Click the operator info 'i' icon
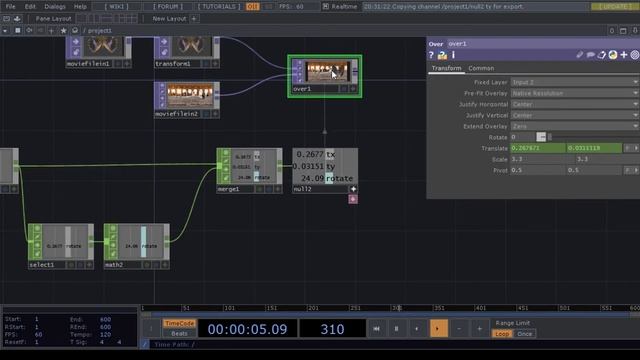Image resolution: width=640 pixels, height=360 pixels. pos(453,55)
